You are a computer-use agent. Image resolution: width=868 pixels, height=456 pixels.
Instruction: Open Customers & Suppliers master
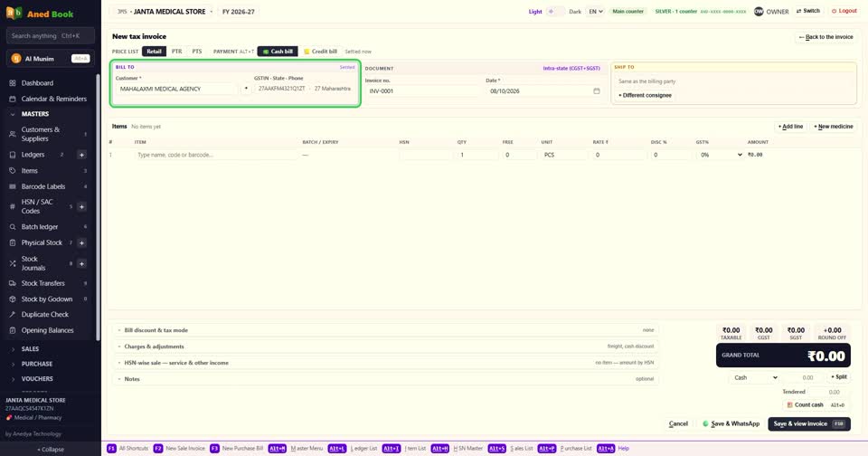point(50,134)
